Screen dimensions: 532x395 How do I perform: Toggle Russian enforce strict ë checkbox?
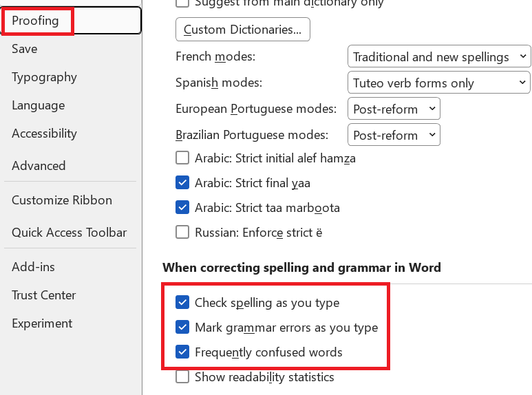182,233
